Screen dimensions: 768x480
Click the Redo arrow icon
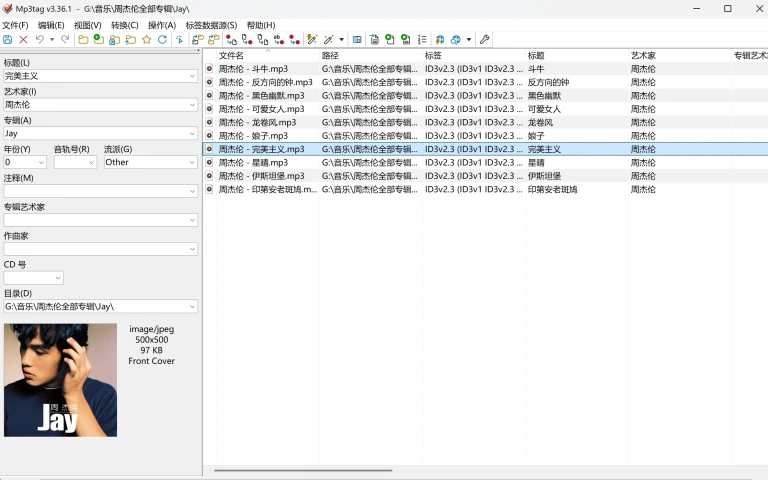pyautogui.click(x=65, y=40)
